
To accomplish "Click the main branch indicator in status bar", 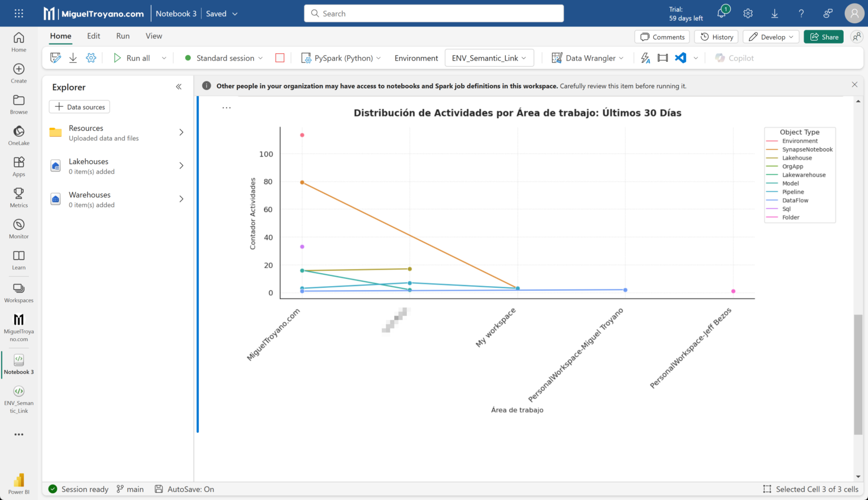I will pos(130,489).
